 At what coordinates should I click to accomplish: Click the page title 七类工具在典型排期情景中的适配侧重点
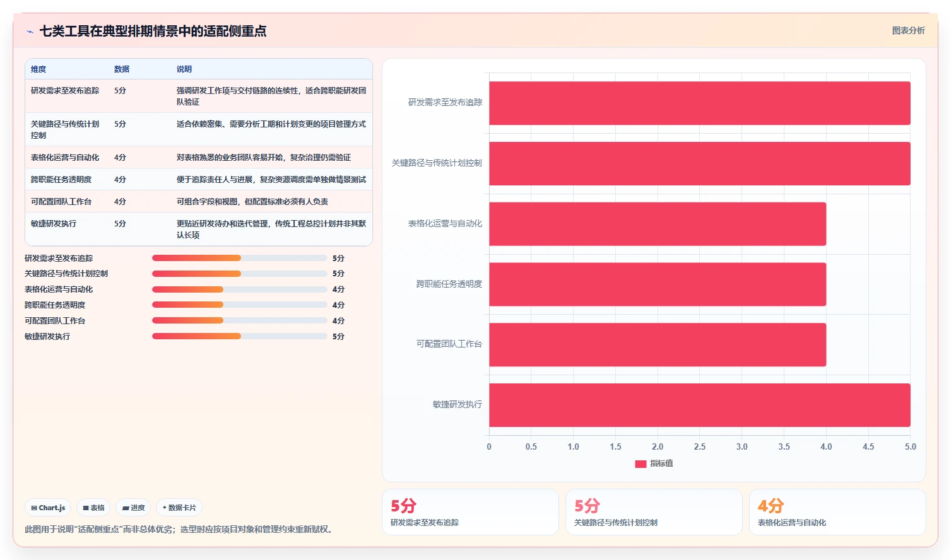click(153, 31)
